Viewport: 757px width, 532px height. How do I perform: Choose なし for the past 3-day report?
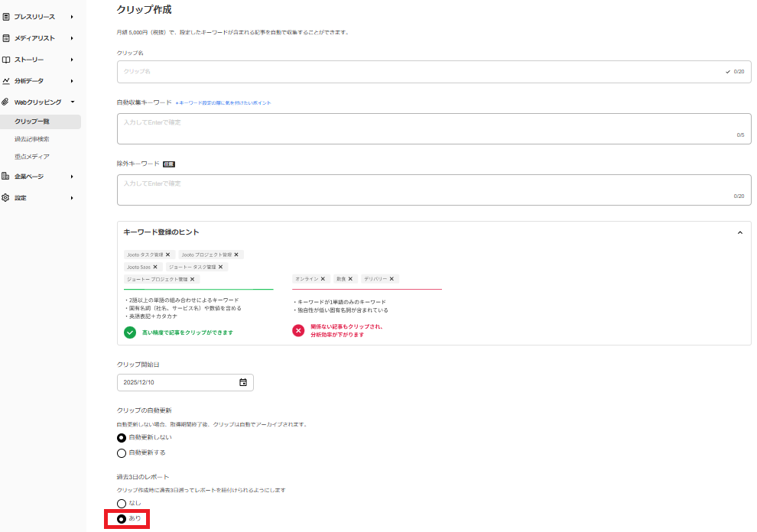(122, 503)
